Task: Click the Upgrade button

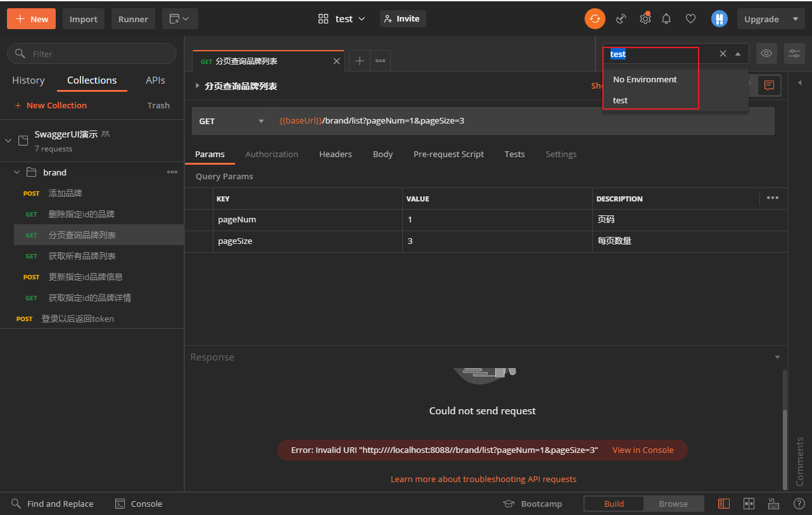Action: tap(761, 19)
